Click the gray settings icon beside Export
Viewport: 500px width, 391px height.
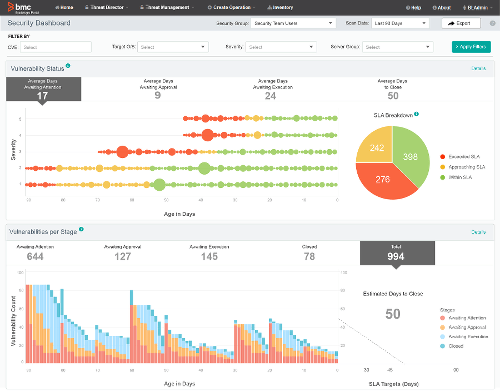coord(492,23)
